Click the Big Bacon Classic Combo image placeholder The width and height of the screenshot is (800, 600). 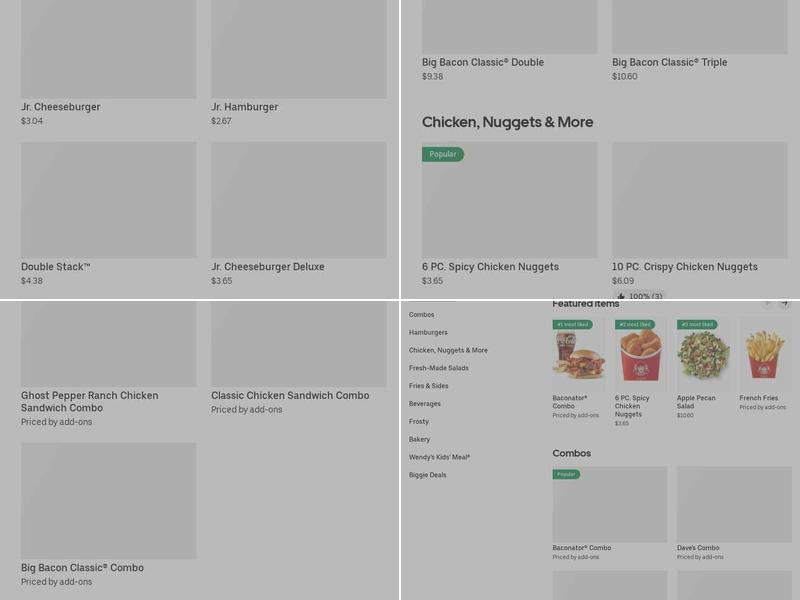[x=109, y=501]
